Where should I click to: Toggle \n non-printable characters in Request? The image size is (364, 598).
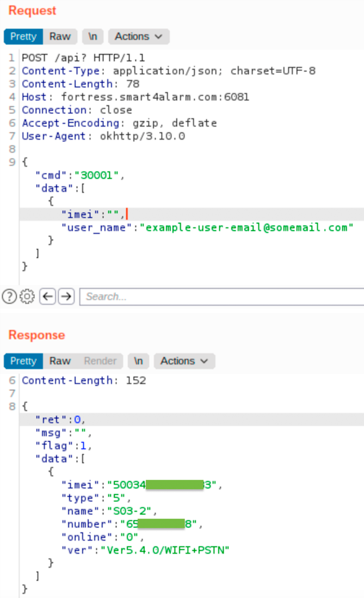(93, 36)
